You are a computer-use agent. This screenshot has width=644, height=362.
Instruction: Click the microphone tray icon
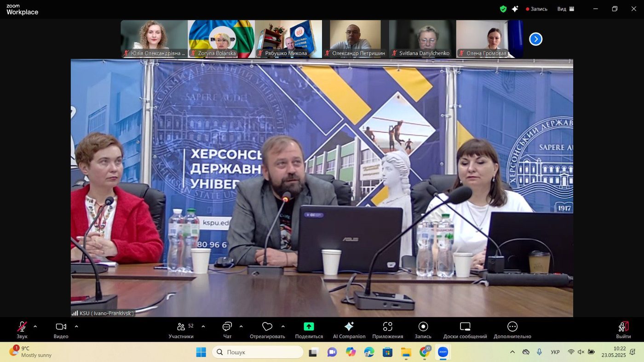539,352
